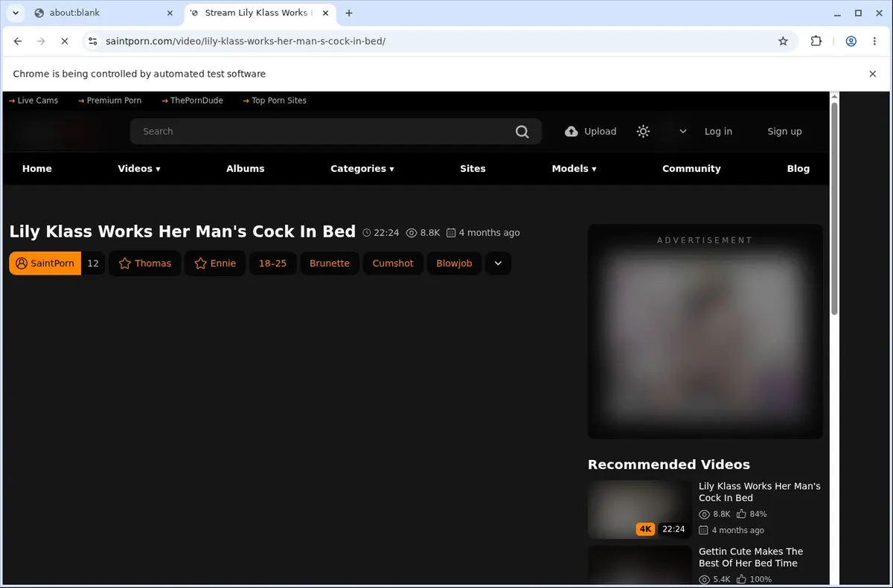Viewport: 893px width, 588px height.
Task: Click the "4 months ago" date next to title
Action: [x=483, y=233]
